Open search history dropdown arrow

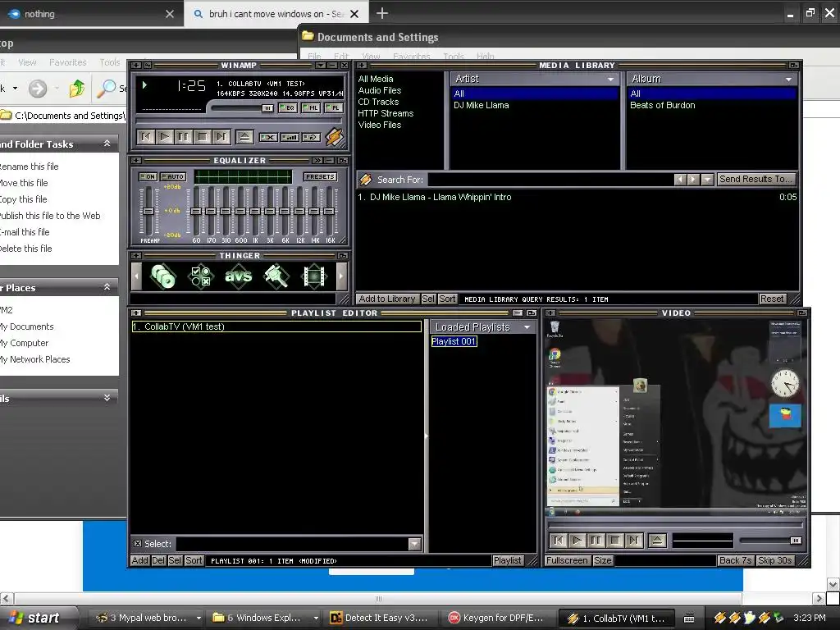(707, 180)
